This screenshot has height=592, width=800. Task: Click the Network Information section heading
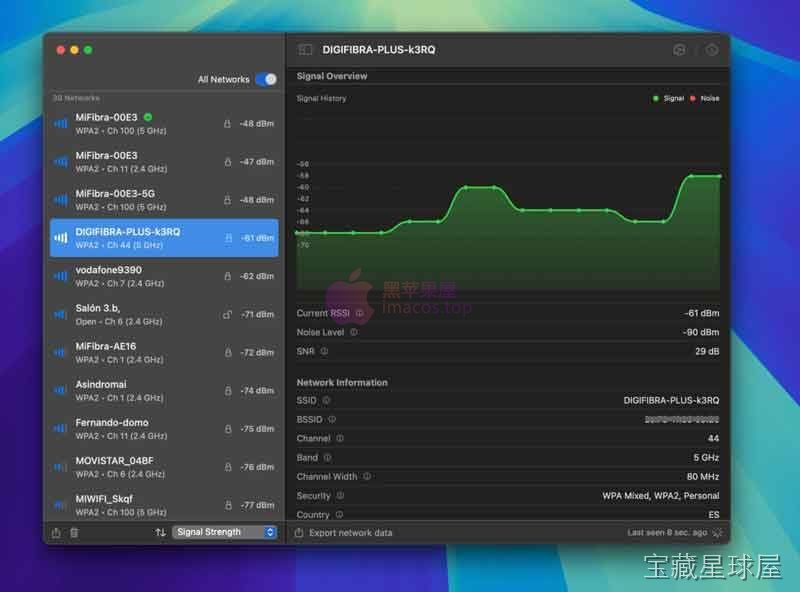342,382
